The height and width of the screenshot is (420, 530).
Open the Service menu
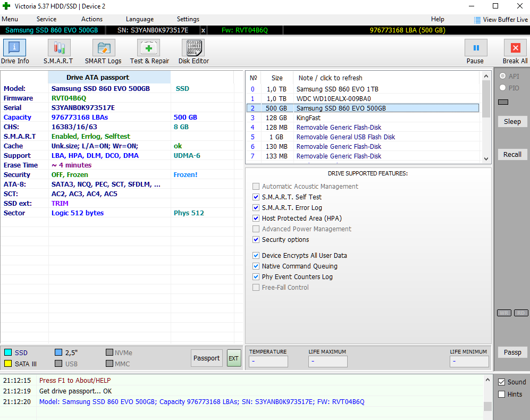[46, 19]
